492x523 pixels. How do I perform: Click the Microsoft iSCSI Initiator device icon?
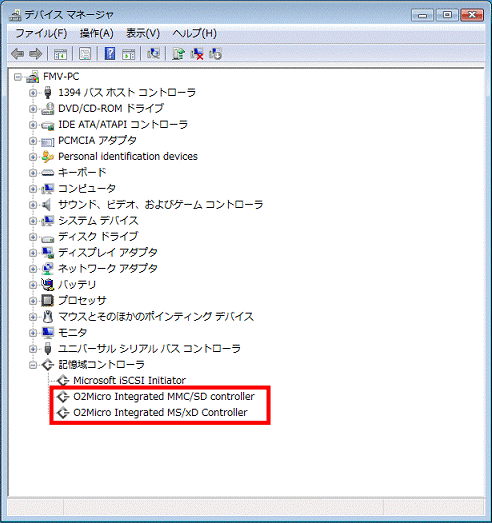pos(63,381)
